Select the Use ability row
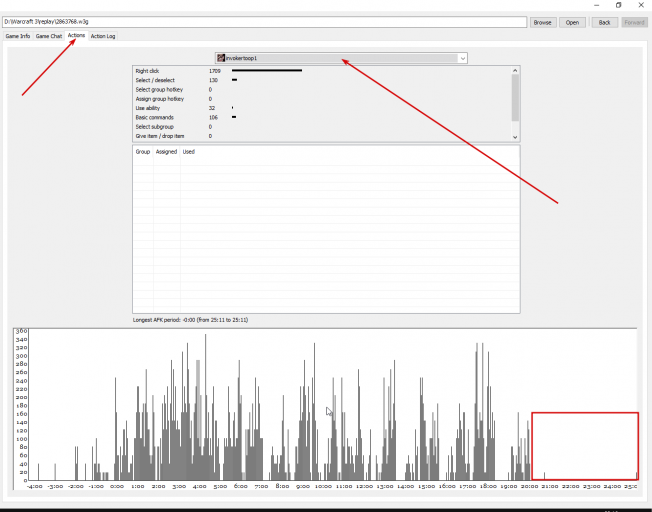The height and width of the screenshot is (512, 652). pos(322,108)
